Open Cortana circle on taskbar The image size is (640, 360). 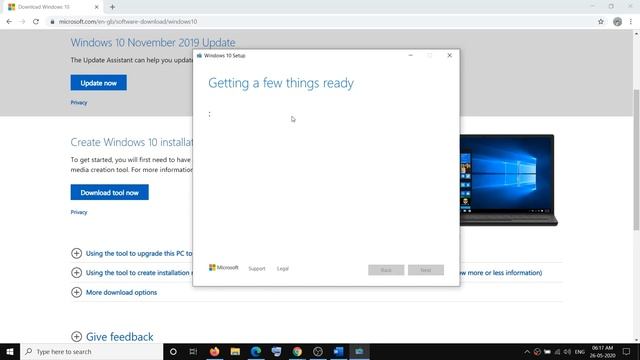pyautogui.click(x=173, y=351)
